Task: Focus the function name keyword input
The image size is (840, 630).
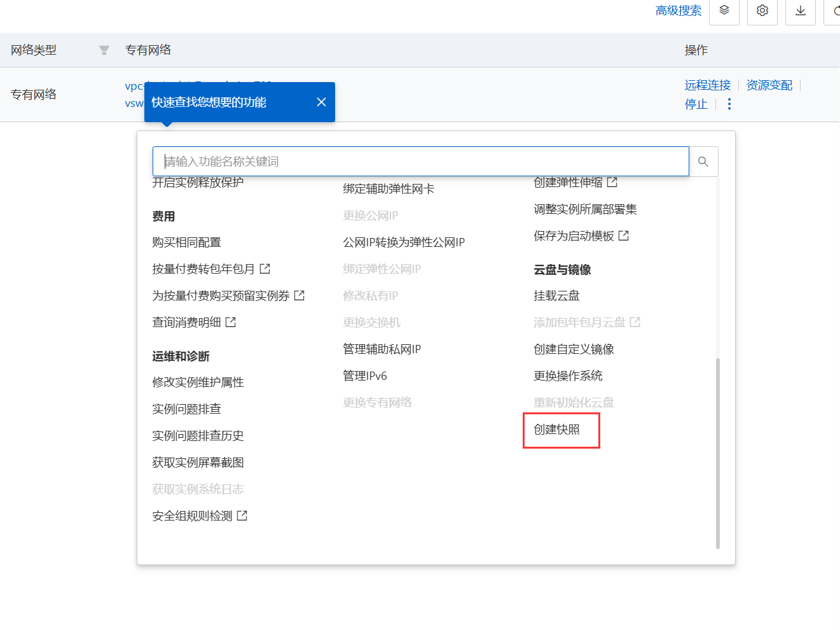Action: click(421, 162)
